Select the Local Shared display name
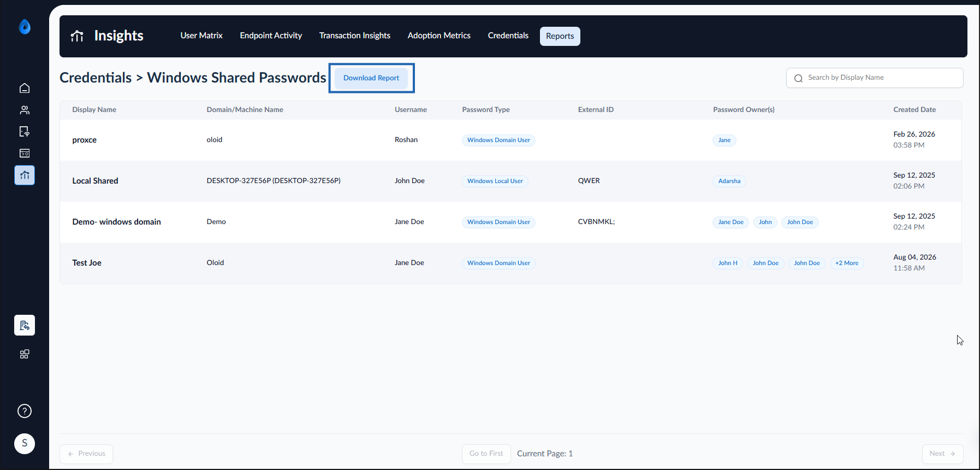This screenshot has height=470, width=980. 95,181
